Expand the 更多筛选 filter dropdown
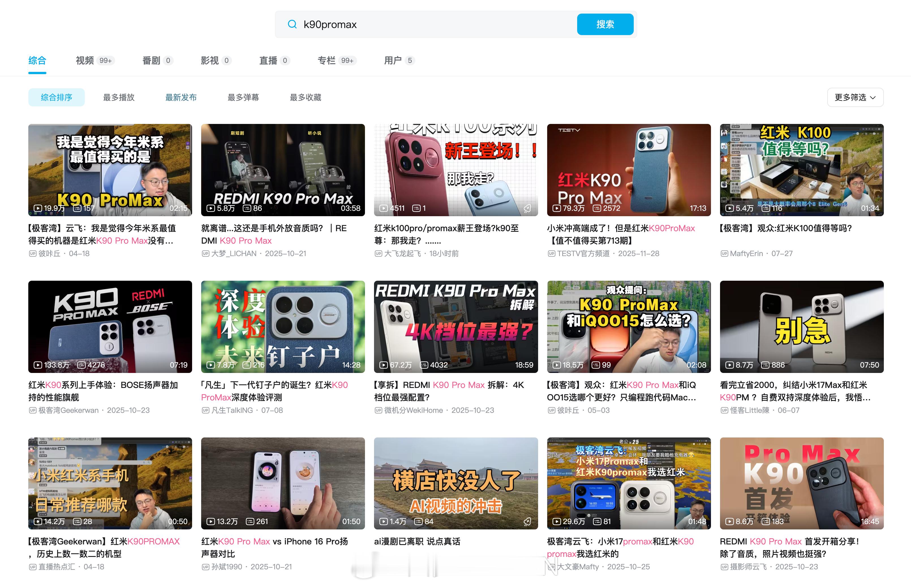911x588 pixels. [x=855, y=97]
